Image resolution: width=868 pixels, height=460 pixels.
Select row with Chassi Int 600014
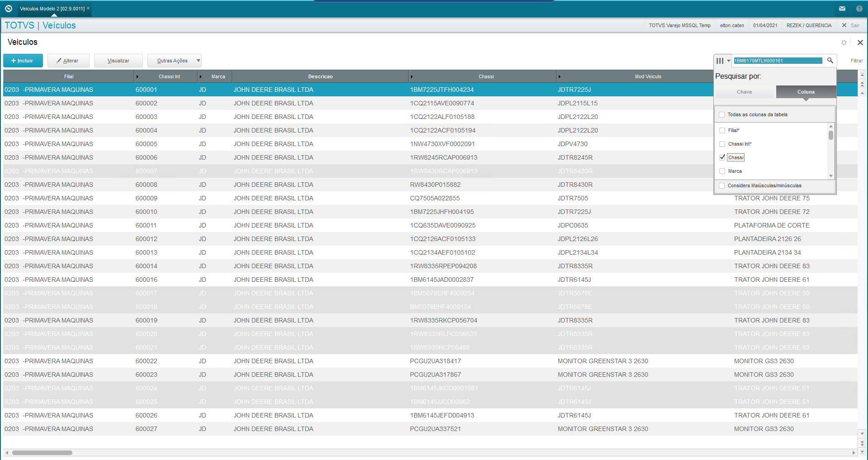click(x=430, y=266)
